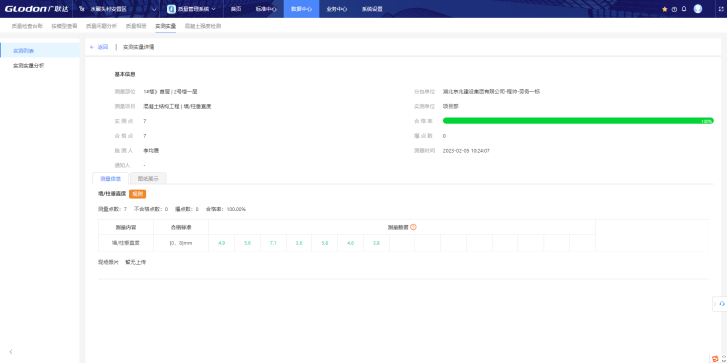
Task: Click the back arrow 返回 link
Action: [99, 47]
